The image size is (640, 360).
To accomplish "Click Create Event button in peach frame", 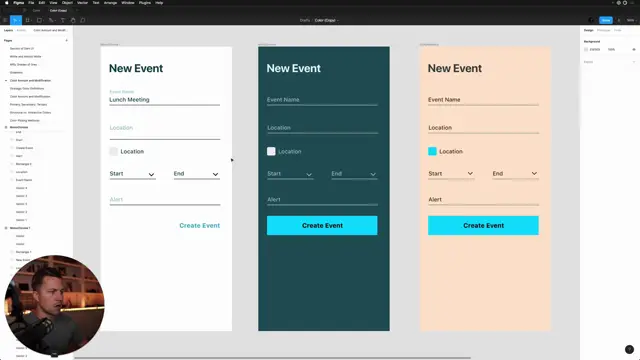I will coord(483,225).
